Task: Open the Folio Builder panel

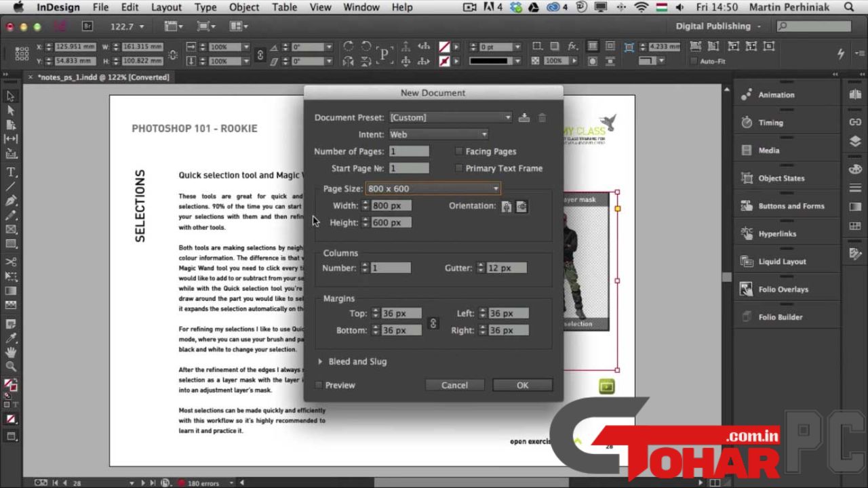Action: click(780, 317)
